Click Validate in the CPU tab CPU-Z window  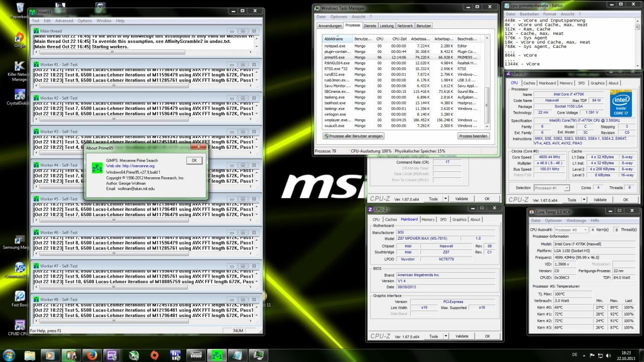(x=600, y=200)
